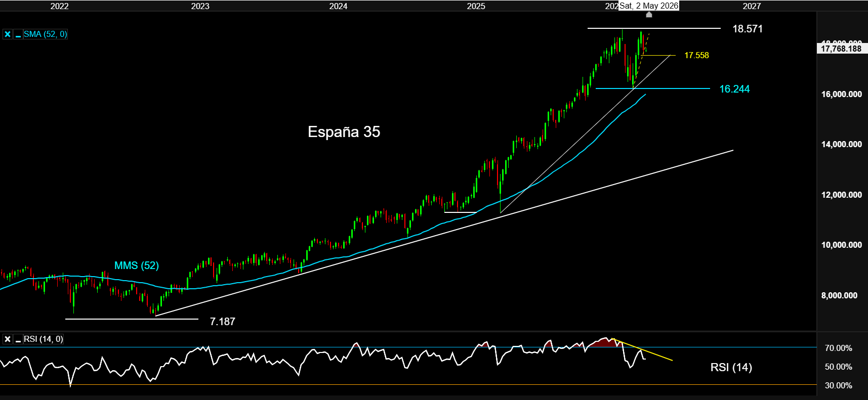
Task: Select the España 35 chart title text
Action: pyautogui.click(x=344, y=132)
